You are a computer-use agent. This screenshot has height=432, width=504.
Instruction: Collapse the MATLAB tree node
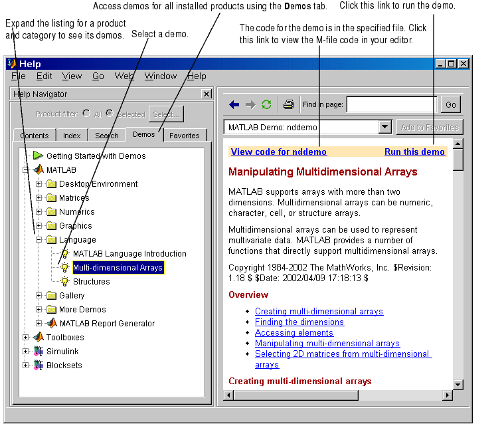[26, 169]
